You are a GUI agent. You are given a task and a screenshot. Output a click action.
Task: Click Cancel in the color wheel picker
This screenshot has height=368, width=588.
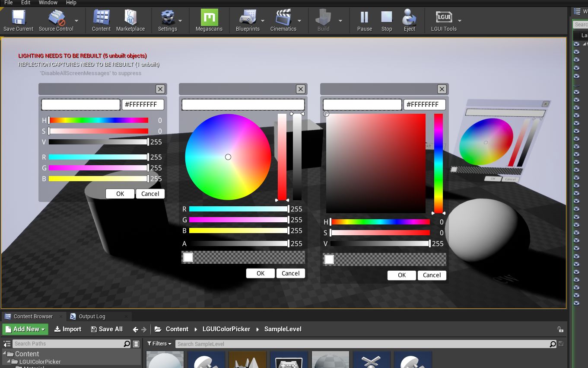coord(290,273)
